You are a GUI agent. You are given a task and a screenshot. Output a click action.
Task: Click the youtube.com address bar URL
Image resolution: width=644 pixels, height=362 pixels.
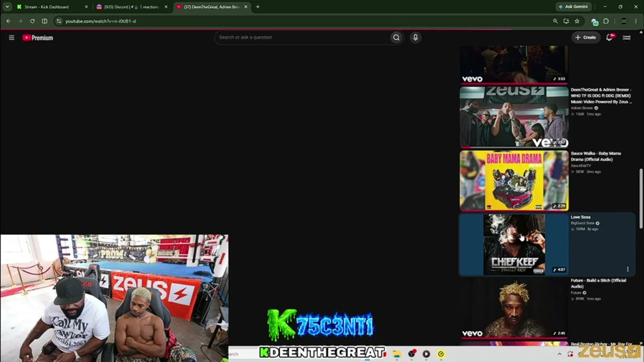point(101,21)
